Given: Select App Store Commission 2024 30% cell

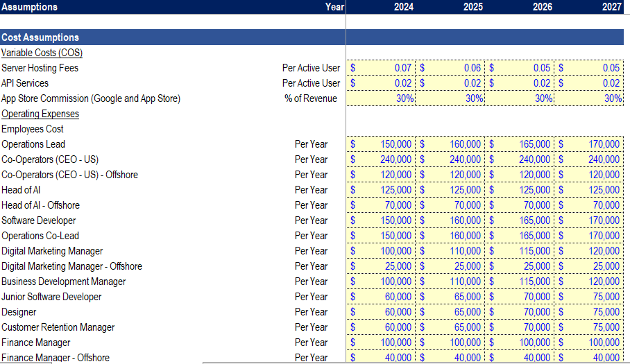Looking at the screenshot, I should pyautogui.click(x=380, y=98).
